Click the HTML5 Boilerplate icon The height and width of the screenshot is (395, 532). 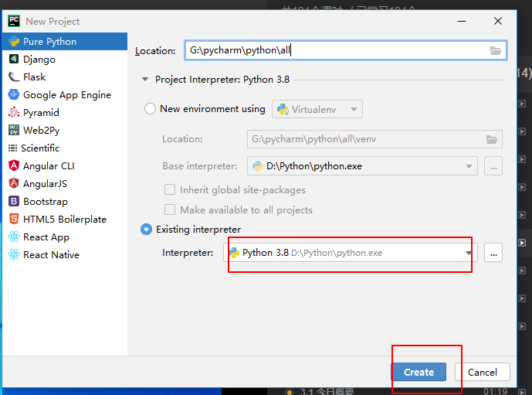point(14,220)
